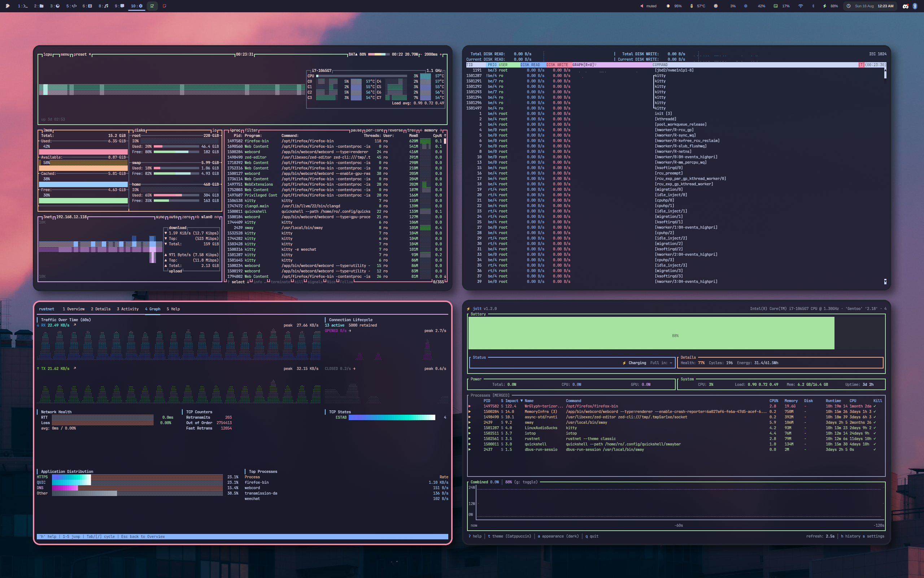Click theme (Catppuccin) in jolt footer
The width and height of the screenshot is (924, 578).
point(509,536)
